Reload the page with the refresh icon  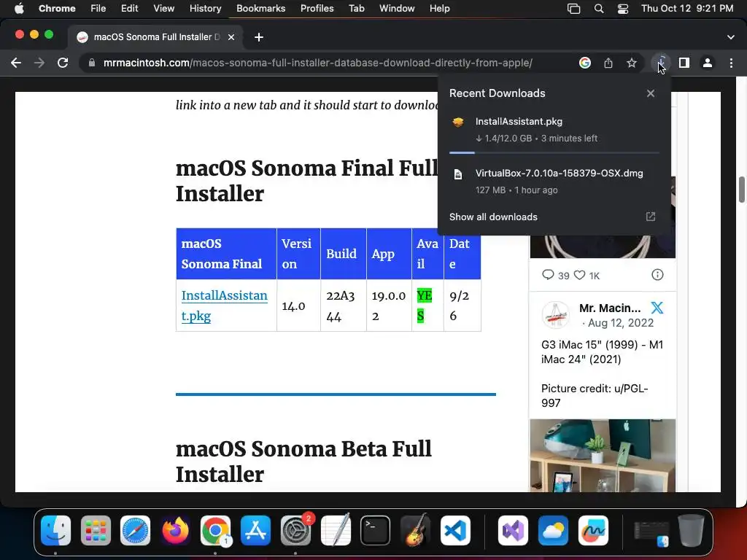63,63
